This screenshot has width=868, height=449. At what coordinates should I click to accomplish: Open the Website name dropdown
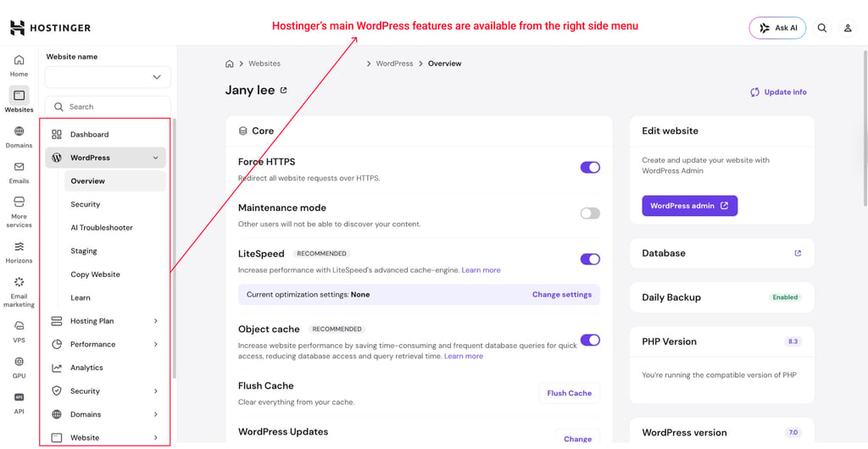tap(108, 77)
